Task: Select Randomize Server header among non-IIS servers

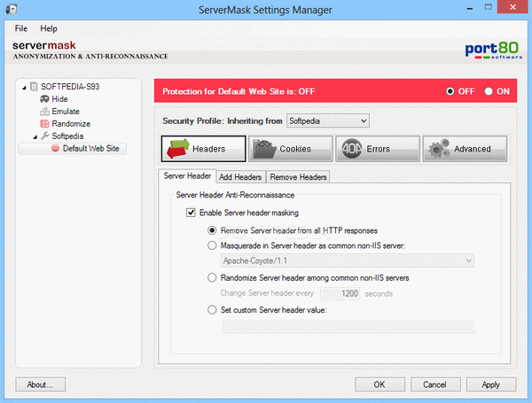Action: click(x=212, y=278)
